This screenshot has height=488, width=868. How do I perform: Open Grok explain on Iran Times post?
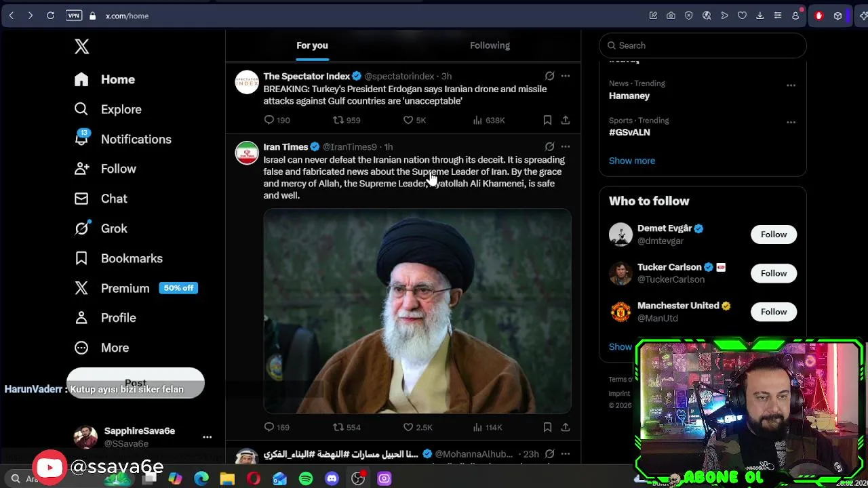549,146
